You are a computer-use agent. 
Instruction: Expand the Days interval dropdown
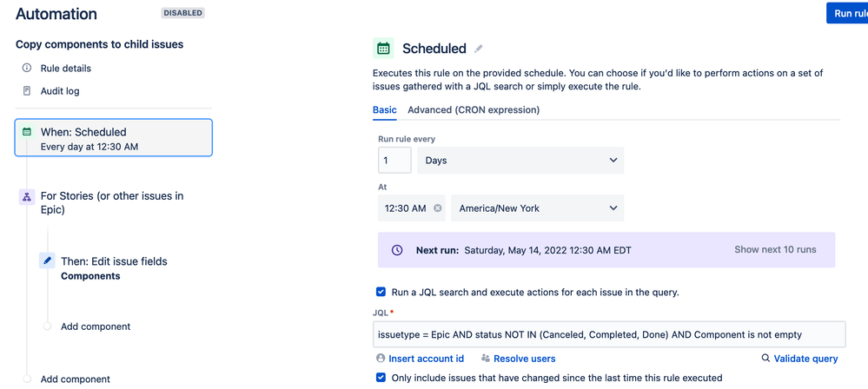[x=520, y=160]
